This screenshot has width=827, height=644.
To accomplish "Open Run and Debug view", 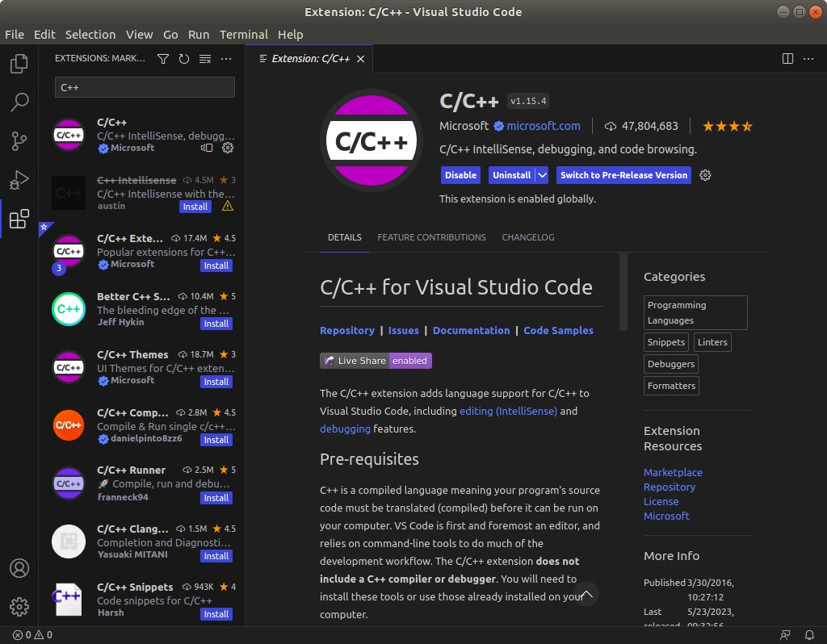I will point(19,180).
